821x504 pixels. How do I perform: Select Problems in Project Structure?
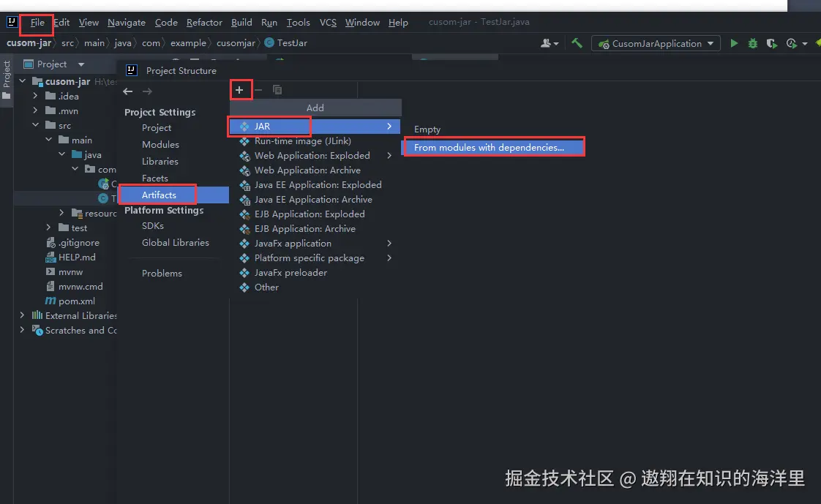coord(162,273)
